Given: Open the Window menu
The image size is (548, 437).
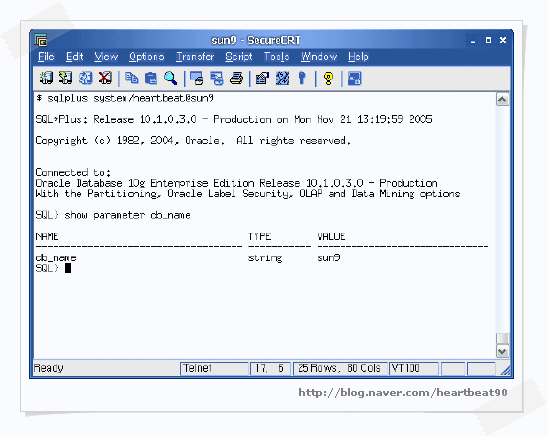Looking at the screenshot, I should (319, 57).
